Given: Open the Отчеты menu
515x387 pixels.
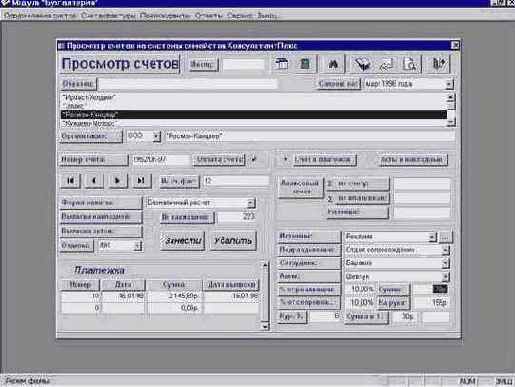Looking at the screenshot, I should click(209, 16).
